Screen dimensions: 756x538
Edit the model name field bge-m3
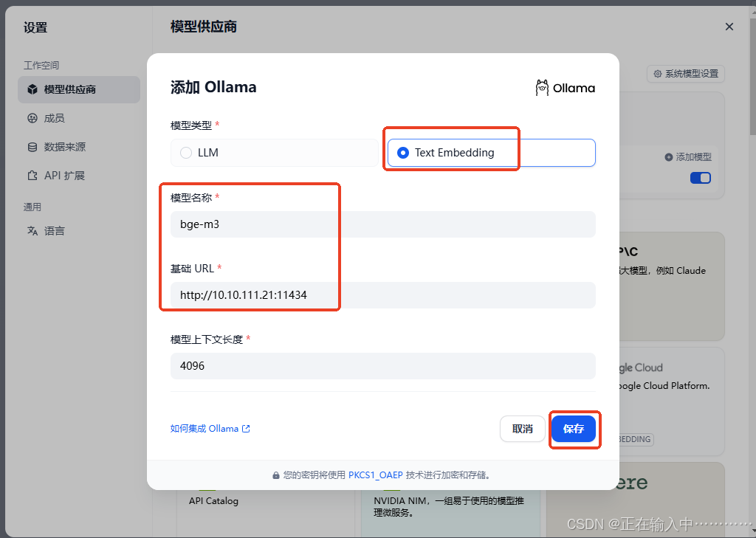(383, 224)
